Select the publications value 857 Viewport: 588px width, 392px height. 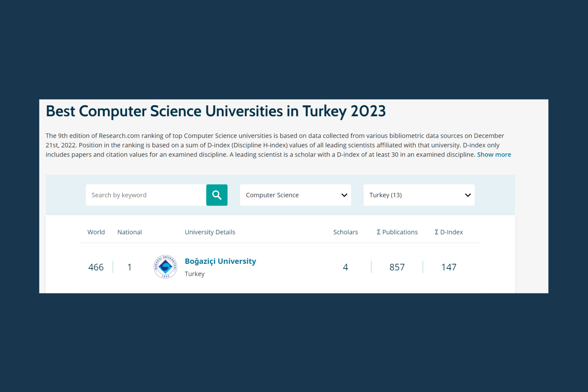(x=397, y=267)
